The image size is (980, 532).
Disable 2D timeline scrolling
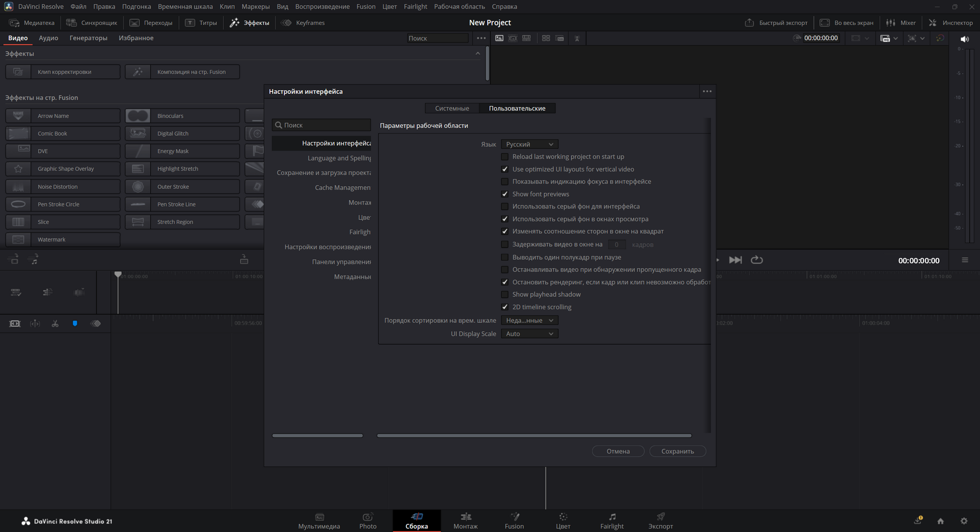pos(505,307)
